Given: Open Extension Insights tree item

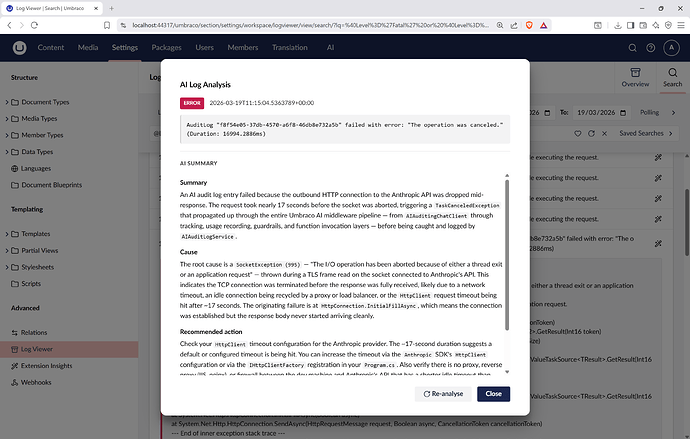Looking at the screenshot, I should click(46, 366).
